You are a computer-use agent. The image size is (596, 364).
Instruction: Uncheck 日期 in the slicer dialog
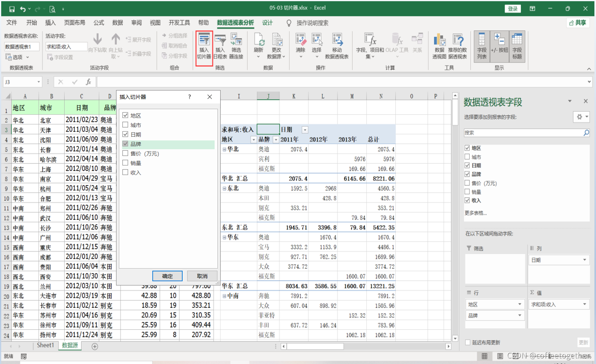point(125,134)
